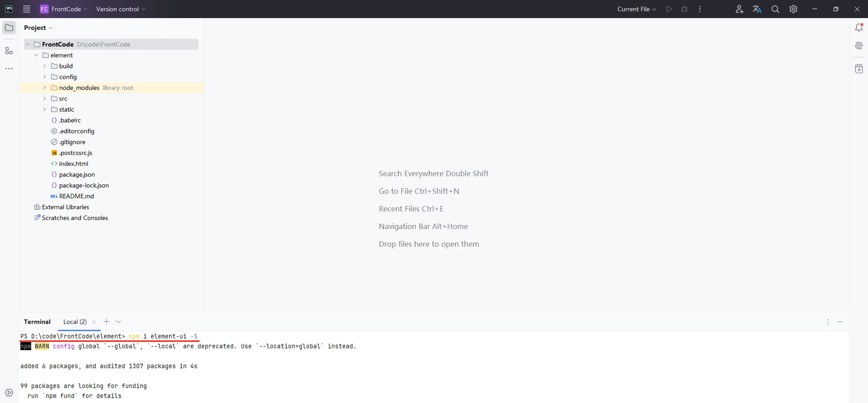Open the main hamburger menu
Screen dimensions: 868x403
click(x=27, y=9)
